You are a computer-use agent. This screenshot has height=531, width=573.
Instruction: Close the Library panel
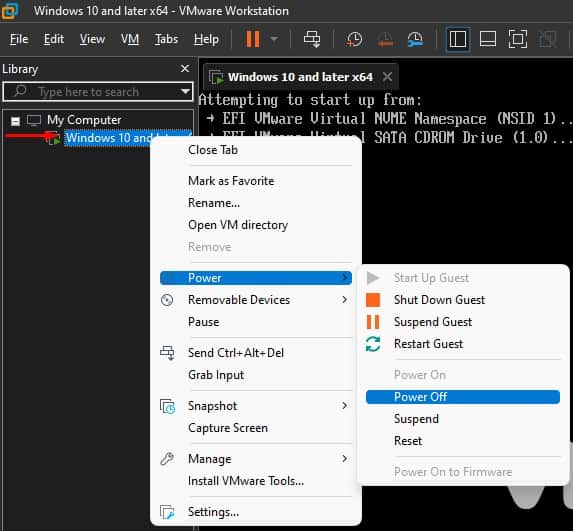(185, 68)
